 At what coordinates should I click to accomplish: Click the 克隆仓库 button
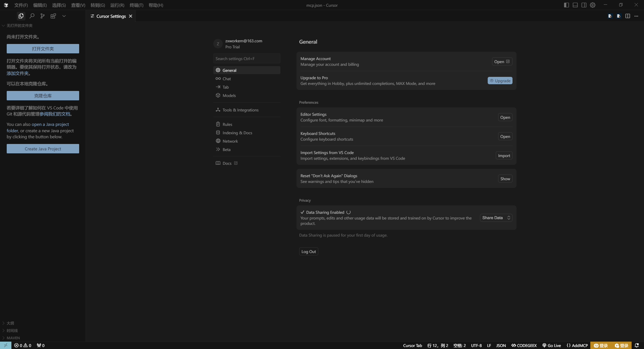43,96
